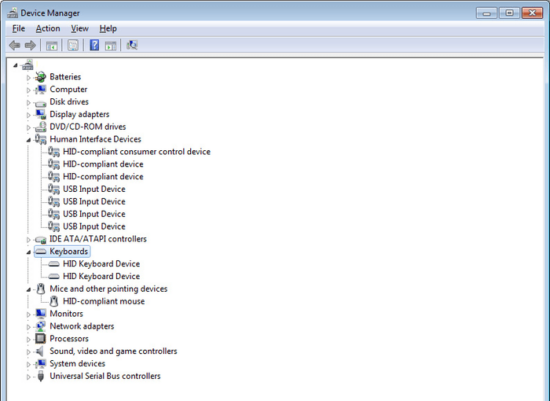This screenshot has height=401, width=550.
Task: Expand the Display adapters node
Action: [28, 115]
